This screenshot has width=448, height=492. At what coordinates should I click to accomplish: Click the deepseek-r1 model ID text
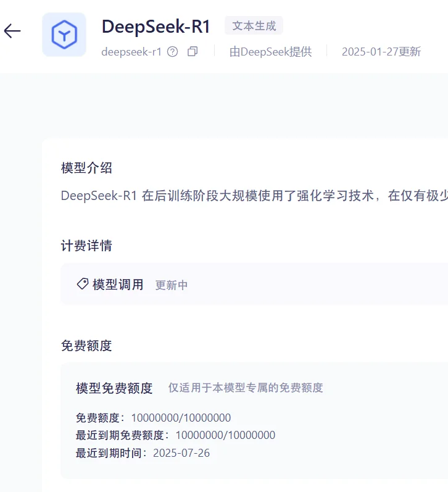[x=131, y=52]
